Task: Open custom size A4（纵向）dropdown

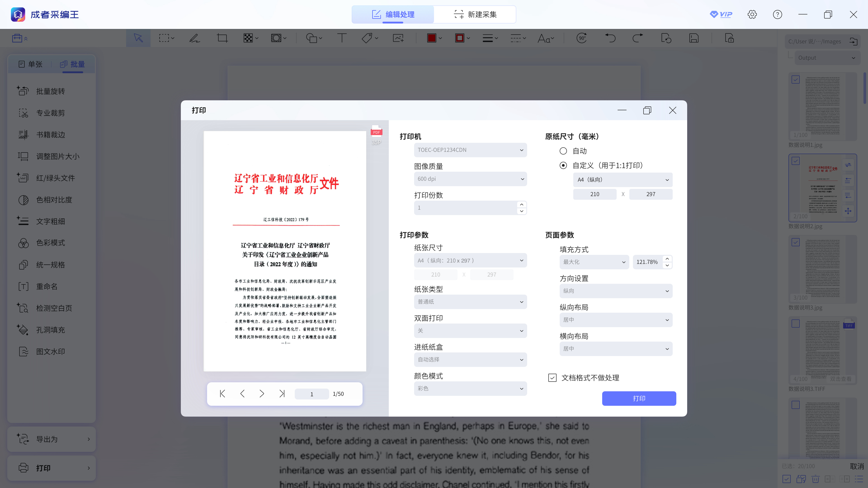Action: (x=623, y=180)
